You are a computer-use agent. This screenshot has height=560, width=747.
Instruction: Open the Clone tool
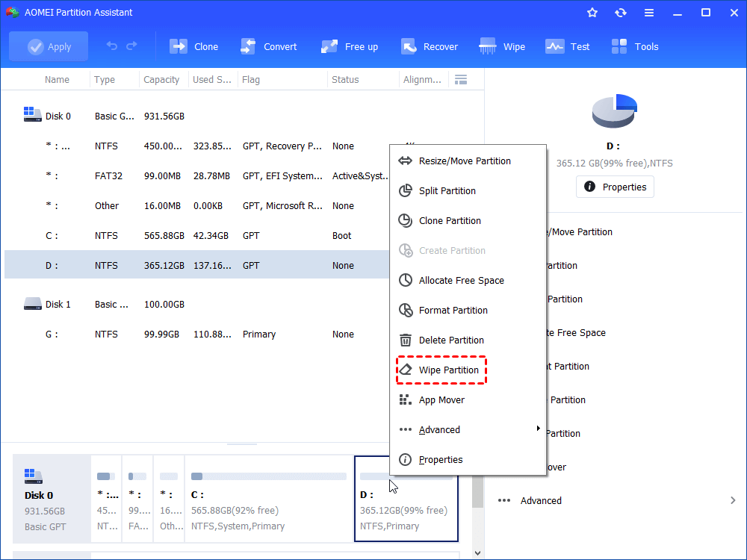pyautogui.click(x=194, y=46)
